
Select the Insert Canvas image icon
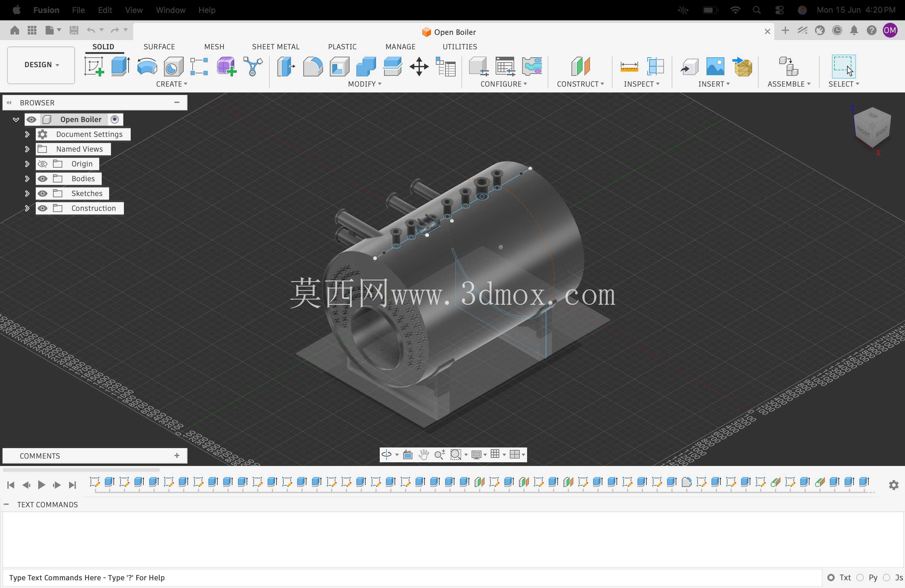point(715,67)
